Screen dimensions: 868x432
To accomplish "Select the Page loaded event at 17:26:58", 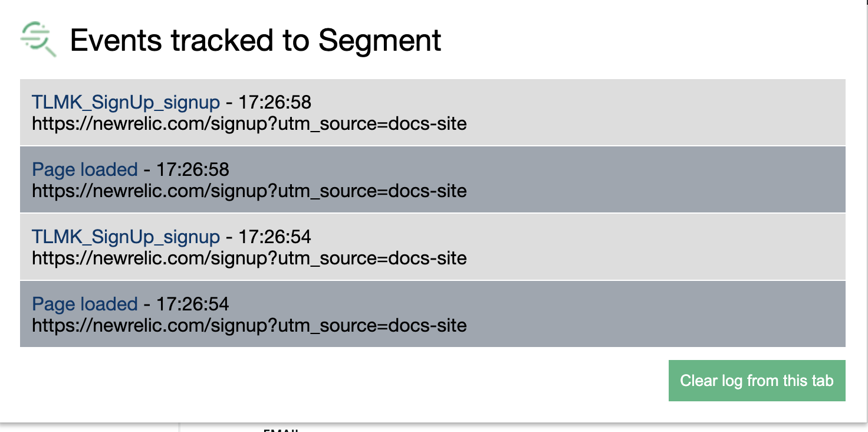I will pos(86,169).
